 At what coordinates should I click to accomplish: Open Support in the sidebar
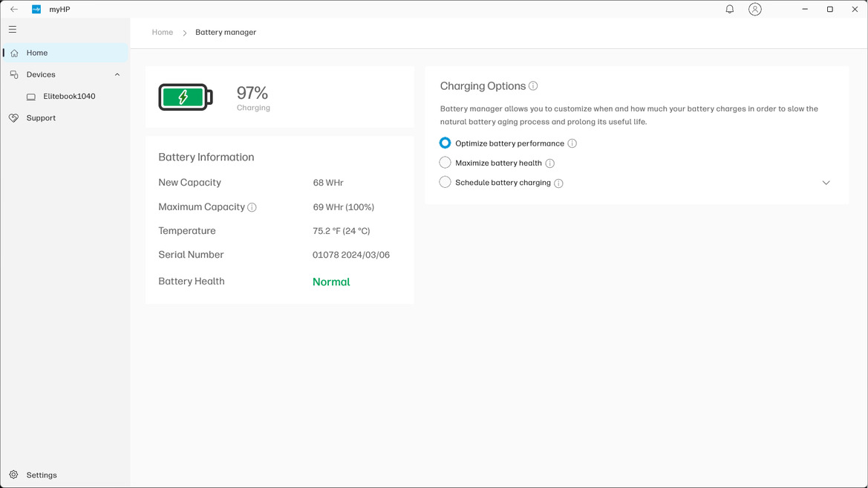[x=65, y=118]
